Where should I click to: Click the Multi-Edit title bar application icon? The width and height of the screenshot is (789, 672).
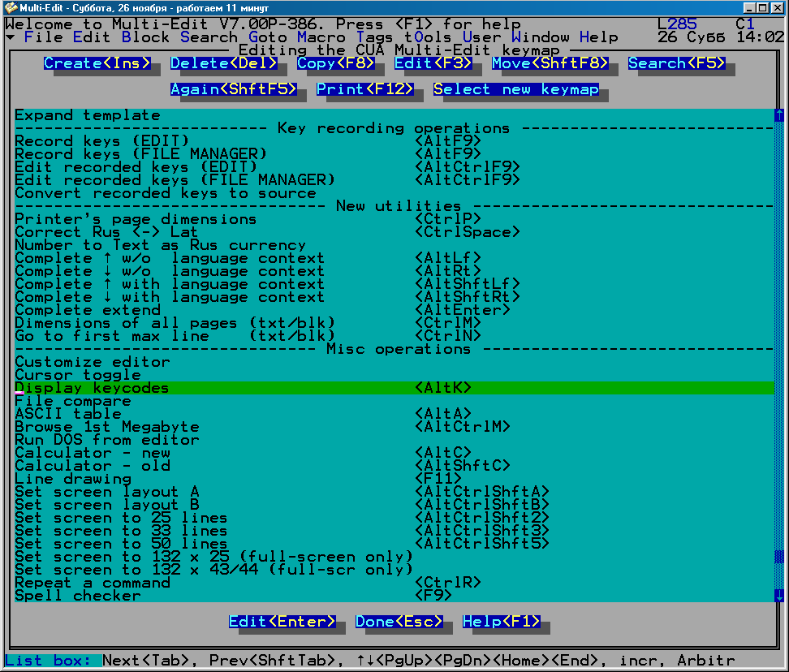pos(11,7)
